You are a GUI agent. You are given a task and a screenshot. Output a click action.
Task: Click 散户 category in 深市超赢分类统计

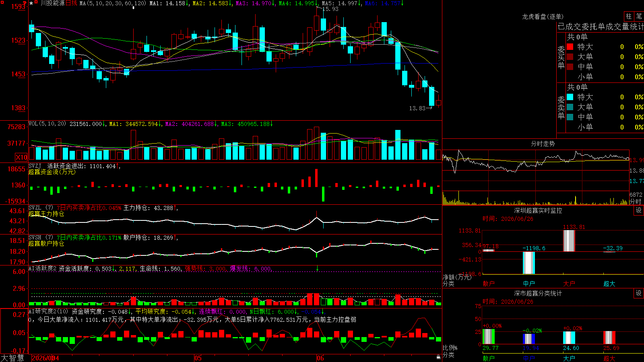[489, 358]
